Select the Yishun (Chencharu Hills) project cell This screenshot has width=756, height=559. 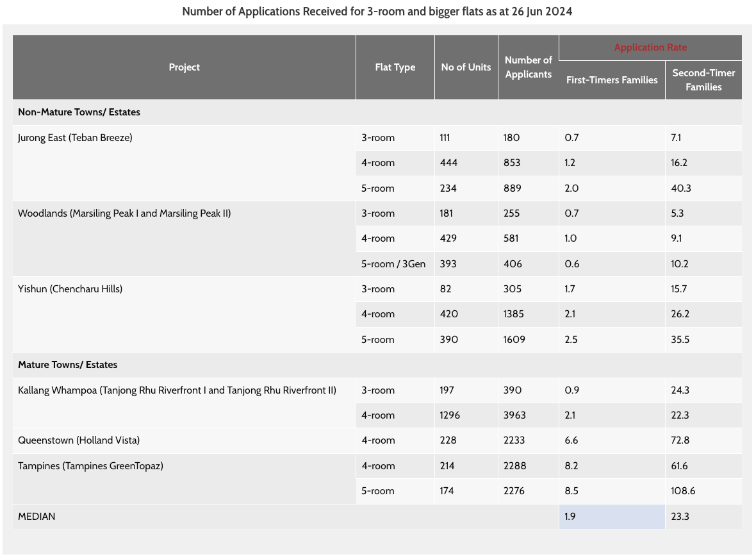[184, 315]
